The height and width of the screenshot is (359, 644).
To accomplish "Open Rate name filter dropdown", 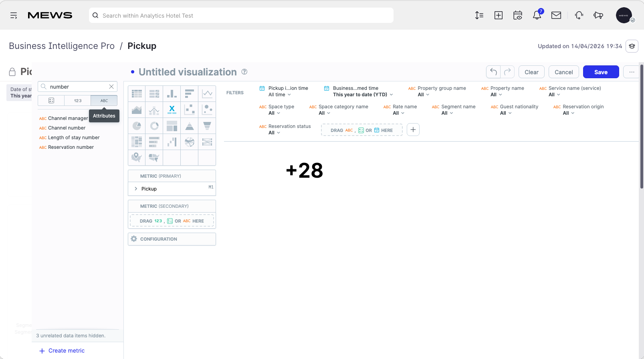I will [x=400, y=110].
